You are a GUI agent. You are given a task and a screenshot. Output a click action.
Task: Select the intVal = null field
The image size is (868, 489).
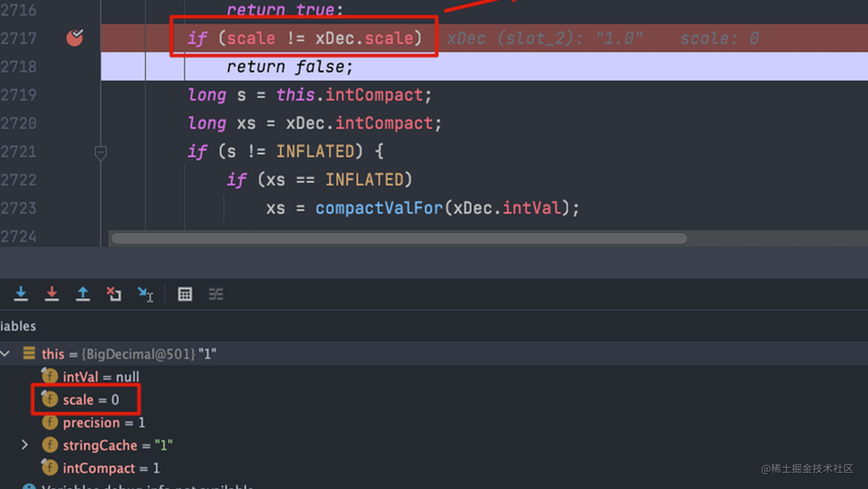101,376
